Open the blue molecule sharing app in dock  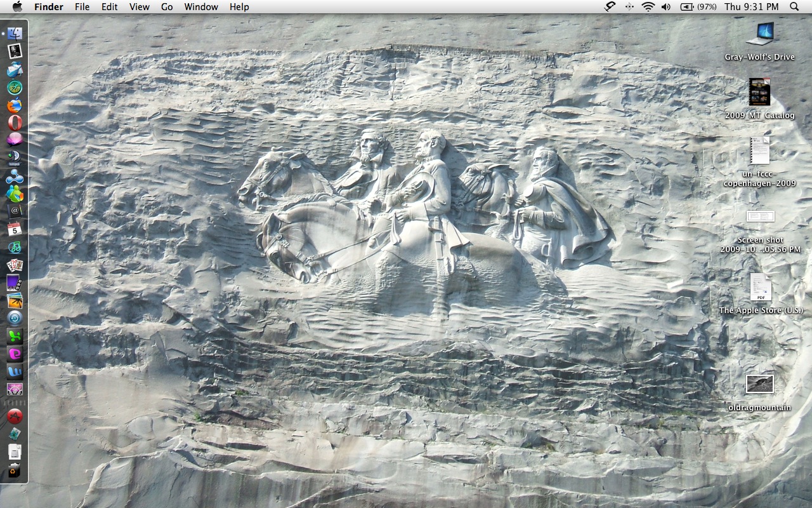click(15, 176)
